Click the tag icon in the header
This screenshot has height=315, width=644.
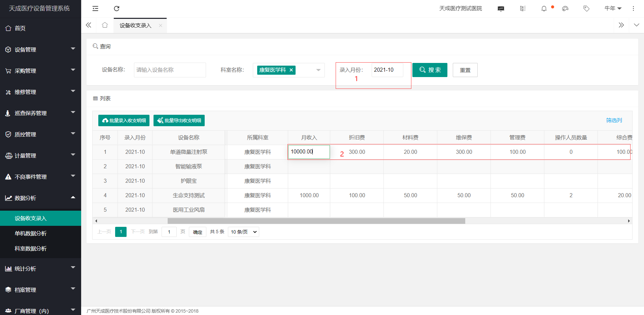(586, 8)
